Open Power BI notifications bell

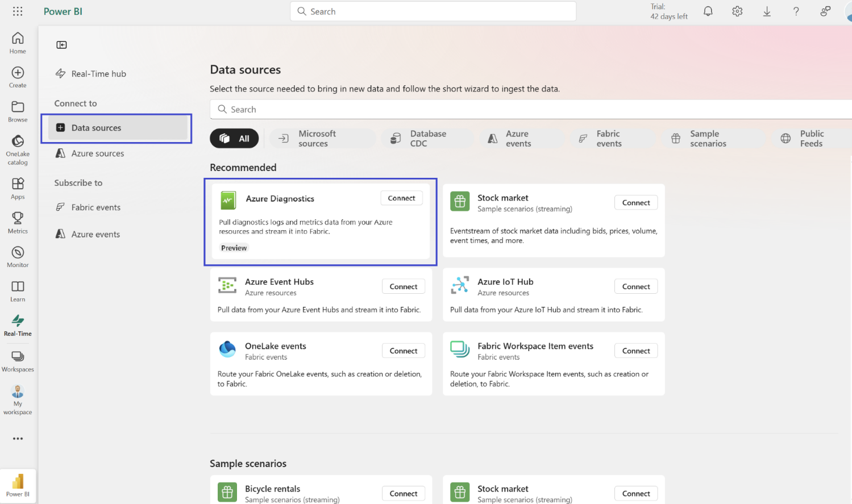coord(708,11)
